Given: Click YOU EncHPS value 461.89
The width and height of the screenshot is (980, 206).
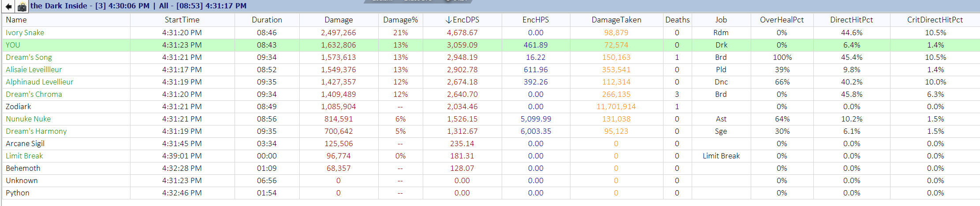Looking at the screenshot, I should pos(536,45).
